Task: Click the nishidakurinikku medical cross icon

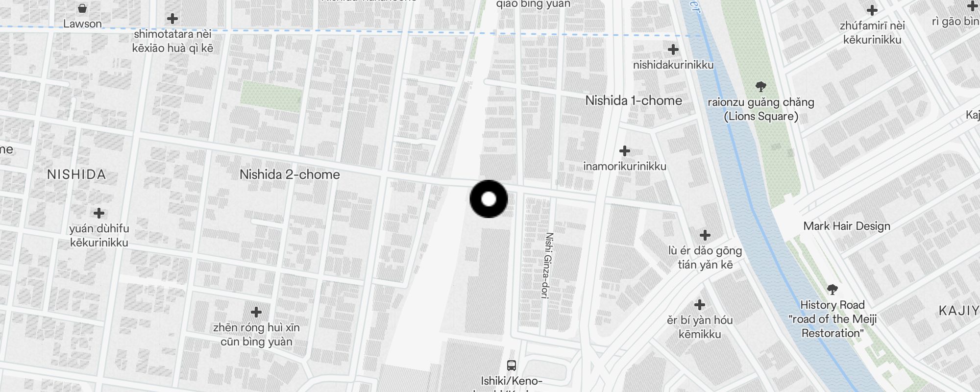Action: click(673, 49)
